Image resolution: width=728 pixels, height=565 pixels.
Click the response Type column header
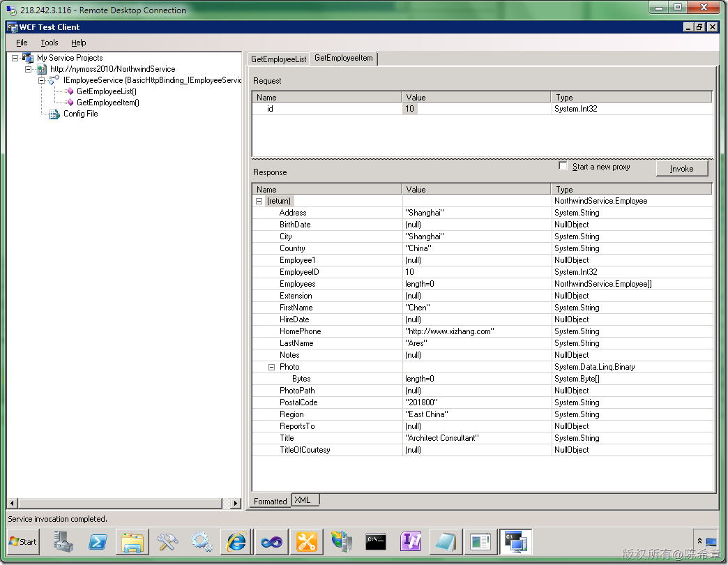tap(632, 189)
